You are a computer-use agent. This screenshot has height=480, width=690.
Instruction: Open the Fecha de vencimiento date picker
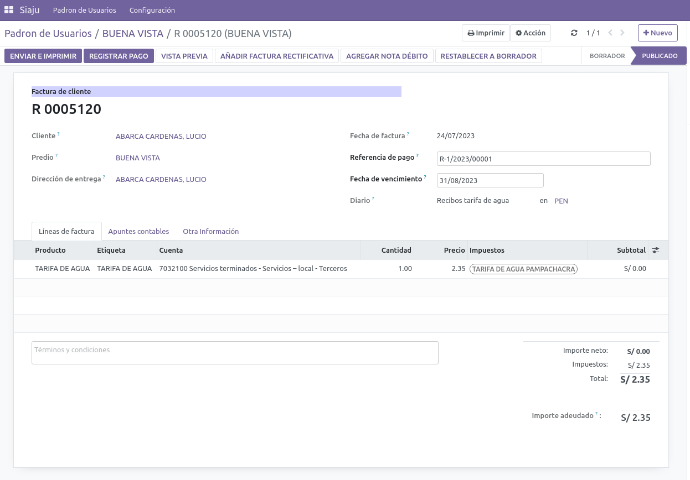[x=490, y=180]
